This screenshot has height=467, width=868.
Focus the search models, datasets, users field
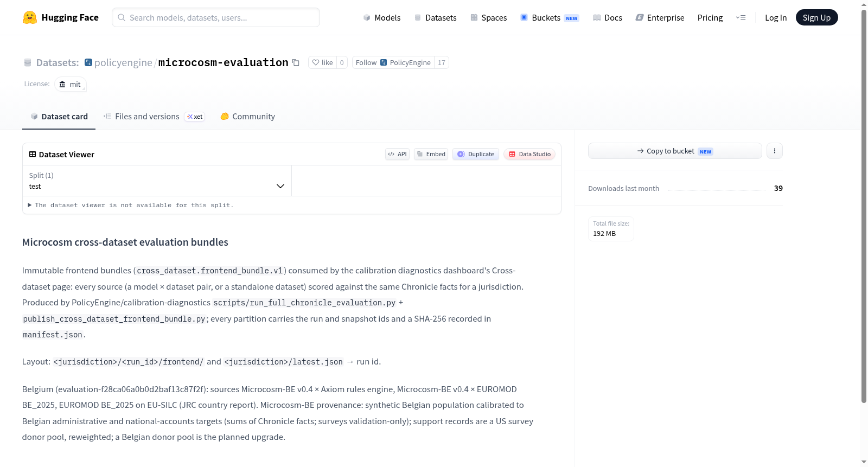216,17
